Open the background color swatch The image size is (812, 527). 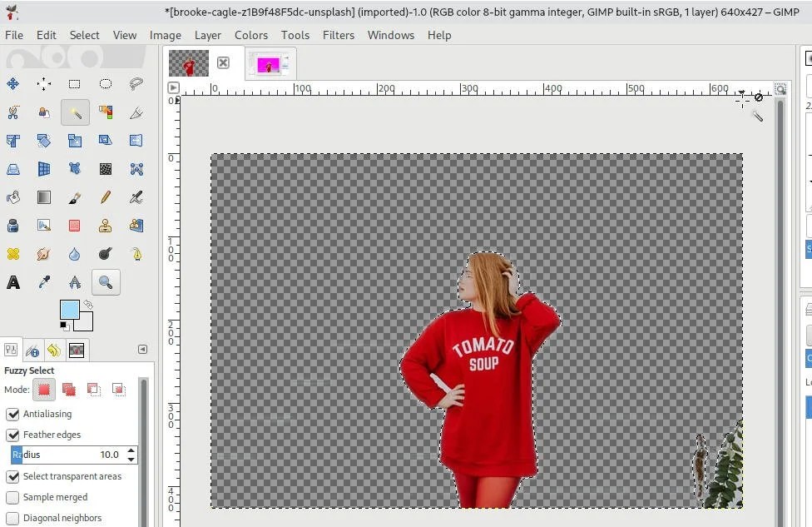tap(86, 324)
